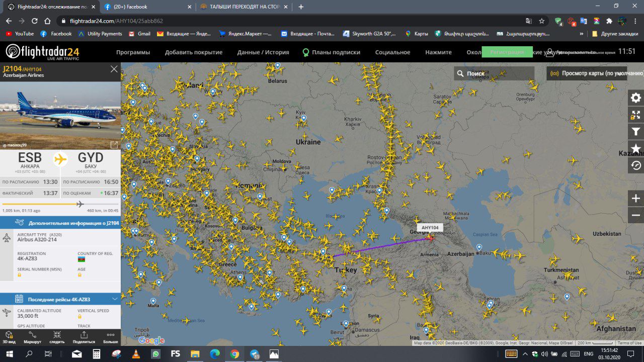The width and height of the screenshot is (644, 362).
Task: Go back in browser history
Action: [9, 21]
